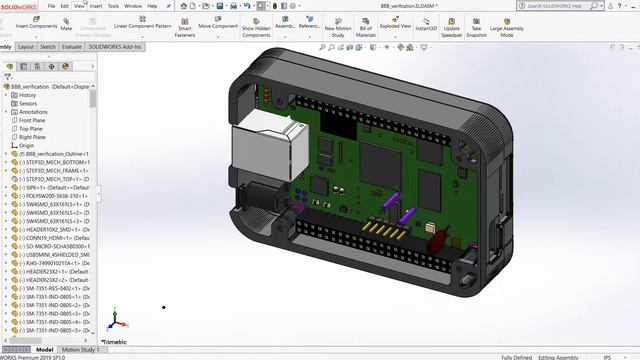Click Insert Components tool
This screenshot has height=360, width=640.
pyautogui.click(x=36, y=22)
